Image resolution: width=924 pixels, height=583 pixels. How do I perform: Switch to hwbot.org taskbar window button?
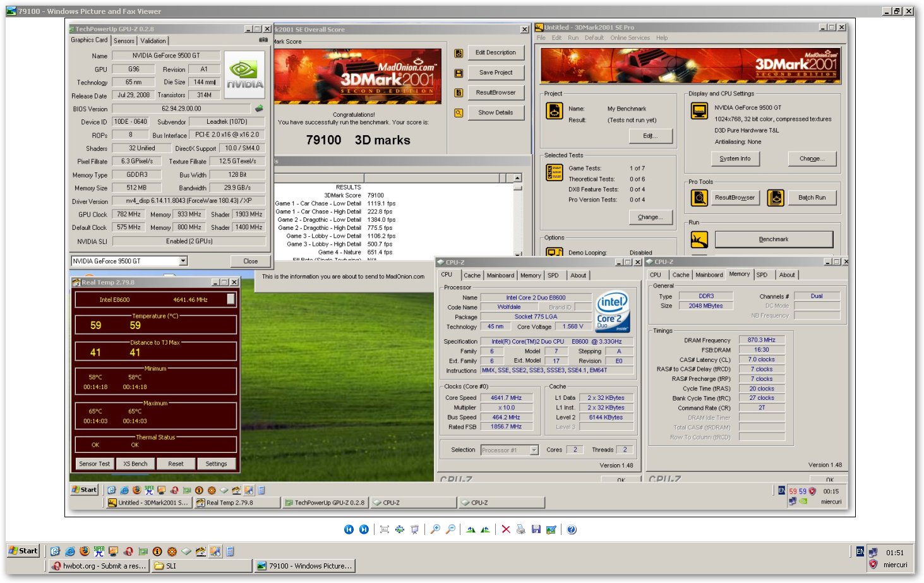point(100,566)
